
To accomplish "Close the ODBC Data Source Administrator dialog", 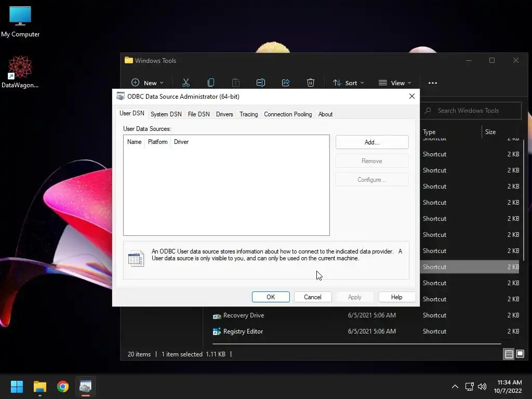I will (x=411, y=96).
